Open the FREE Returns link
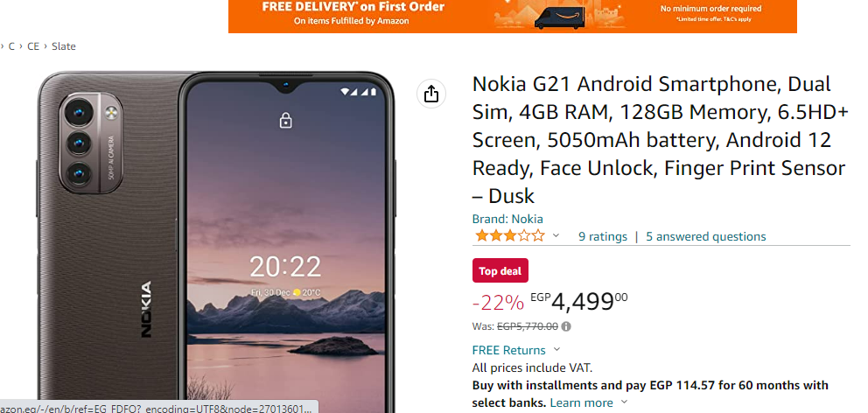Screen dimensions: 868x413 coord(508,351)
